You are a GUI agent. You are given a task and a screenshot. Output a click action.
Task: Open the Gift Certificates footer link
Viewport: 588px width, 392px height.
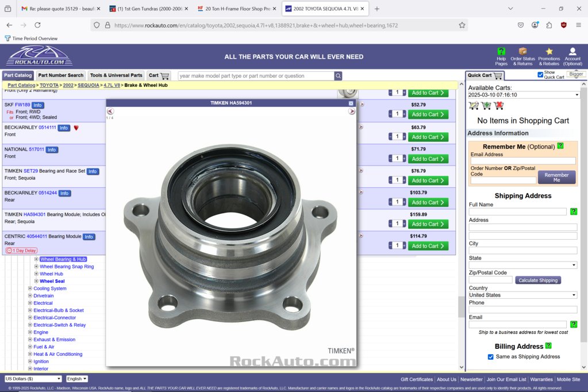tap(416, 379)
